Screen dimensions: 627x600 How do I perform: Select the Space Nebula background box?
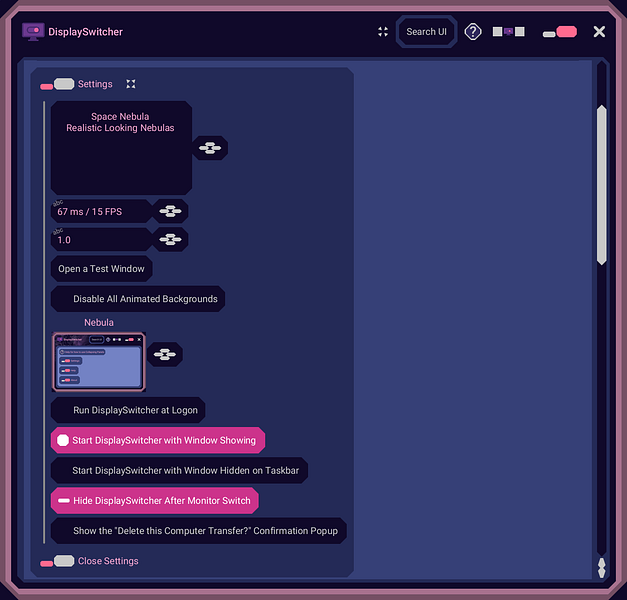(121, 148)
